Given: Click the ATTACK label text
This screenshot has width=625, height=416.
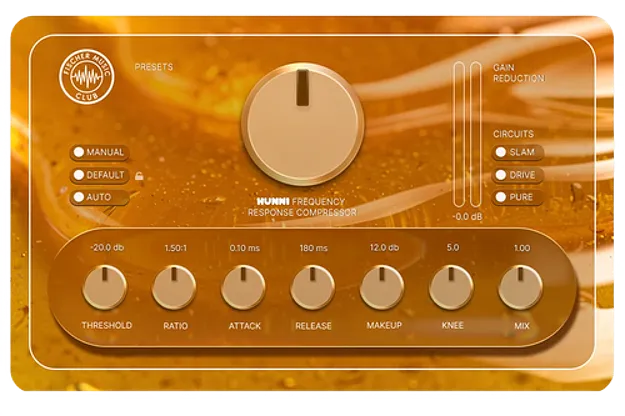Looking at the screenshot, I should click(x=245, y=326).
